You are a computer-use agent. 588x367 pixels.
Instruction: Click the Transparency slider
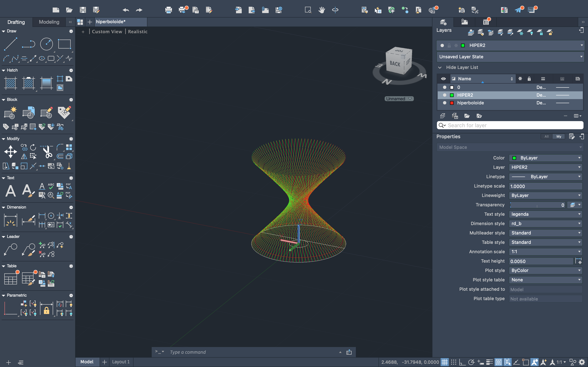tap(537, 205)
